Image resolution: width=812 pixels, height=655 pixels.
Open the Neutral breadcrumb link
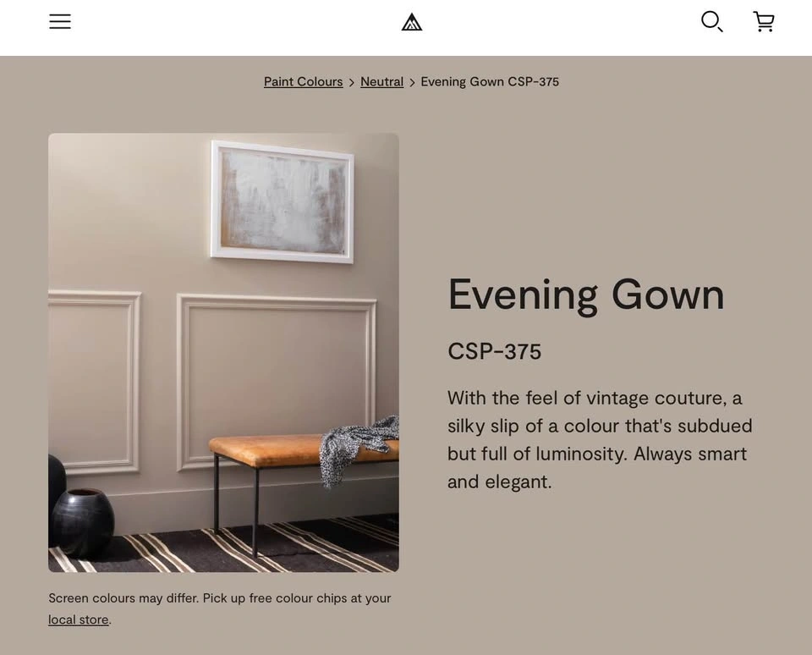[x=381, y=82]
